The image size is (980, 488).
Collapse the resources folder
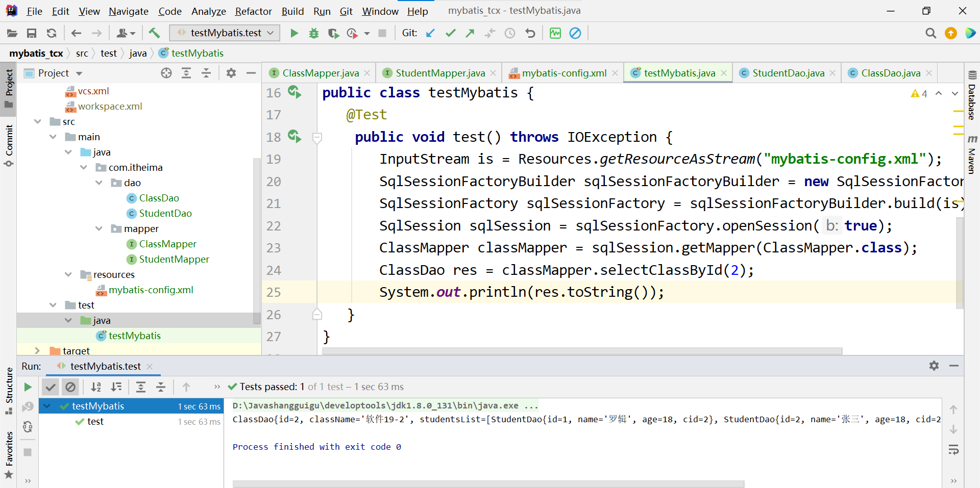click(x=68, y=274)
